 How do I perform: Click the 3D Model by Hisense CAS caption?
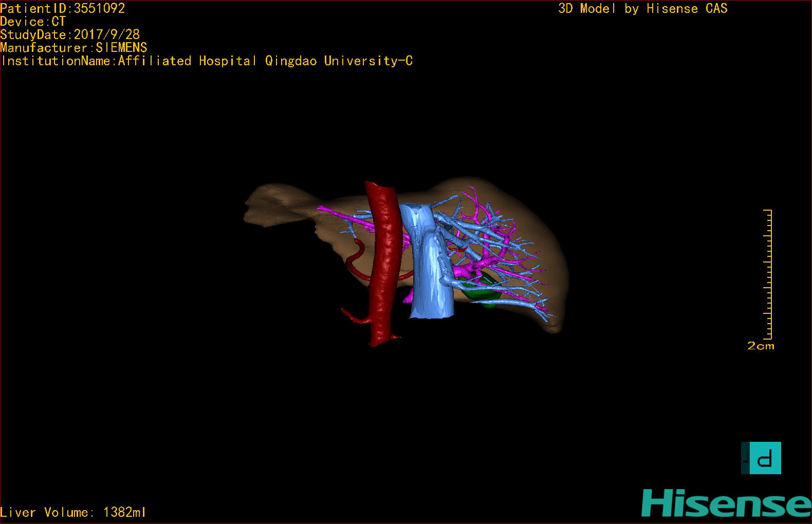pos(643,8)
